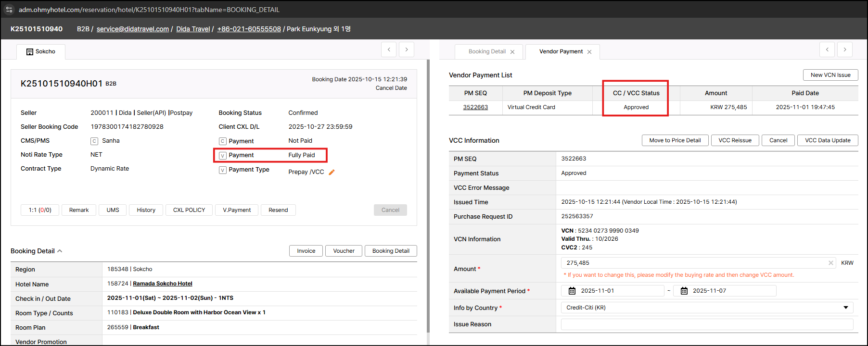Screen dimensions: 868x346
Task: Select the Sokcho tab
Action: click(41, 51)
